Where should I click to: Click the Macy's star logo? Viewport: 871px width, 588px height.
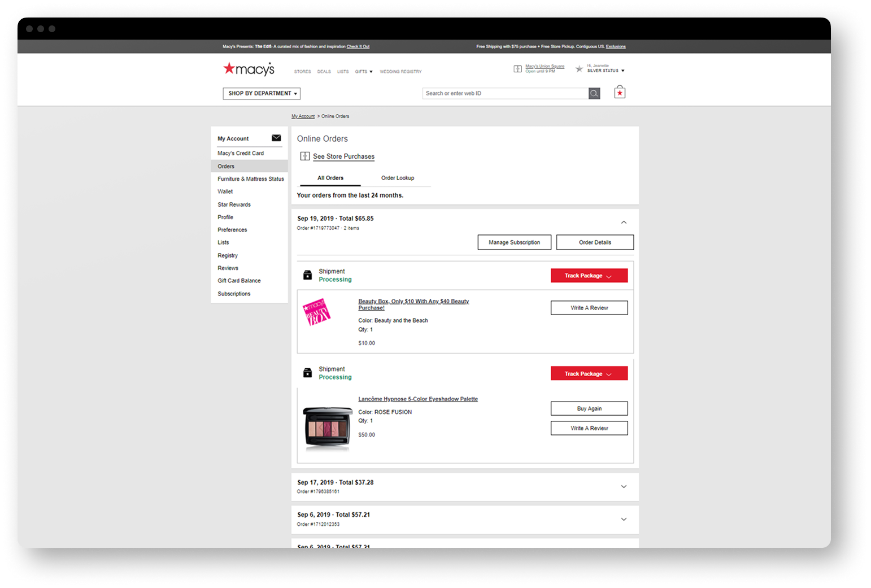pos(249,69)
